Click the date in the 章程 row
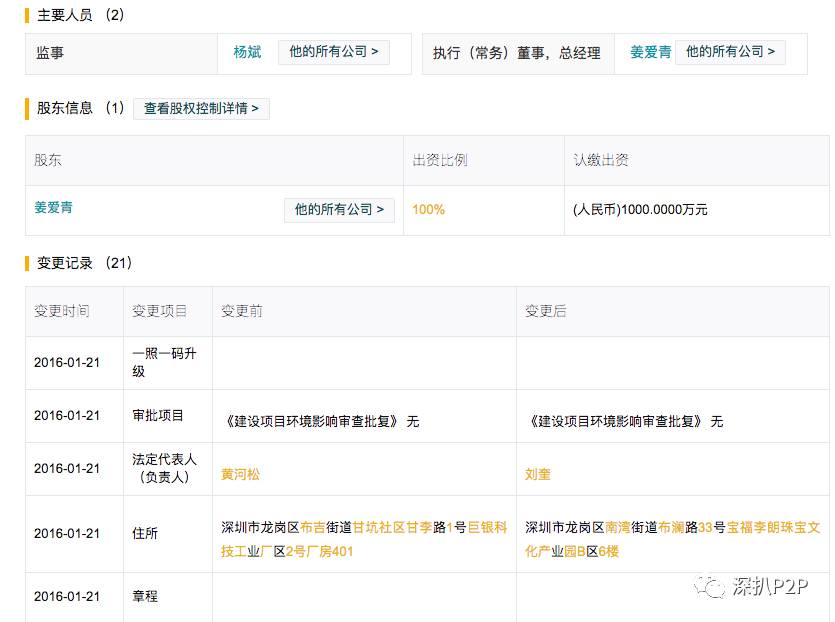 (67, 596)
